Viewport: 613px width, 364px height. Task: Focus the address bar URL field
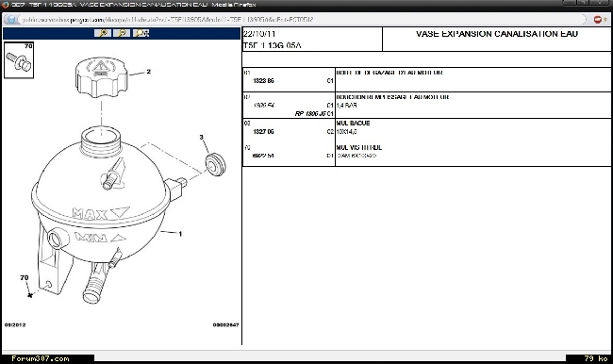(301, 19)
